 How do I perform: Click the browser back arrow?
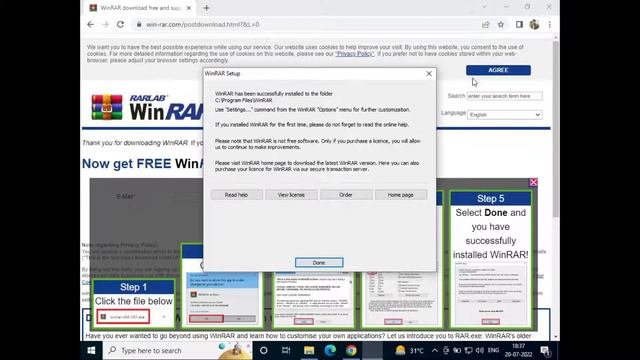91,24
